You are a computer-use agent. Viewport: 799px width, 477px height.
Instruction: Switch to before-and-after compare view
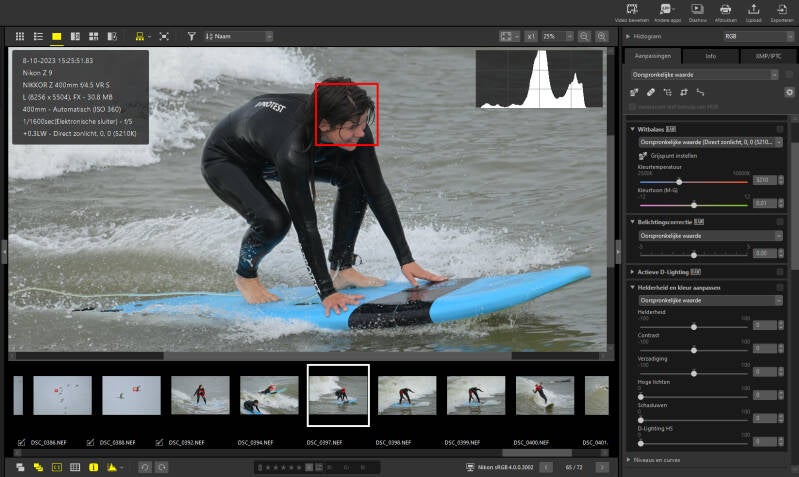[x=112, y=36]
